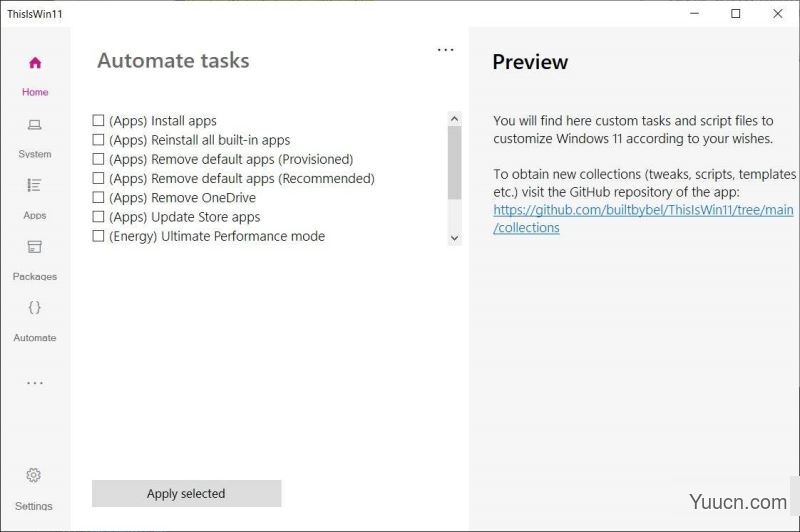
Task: Enable Reinstall all built-in apps checkbox
Action: pos(98,140)
